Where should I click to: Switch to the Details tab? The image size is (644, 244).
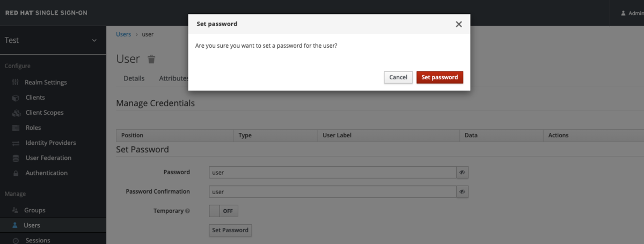click(134, 78)
